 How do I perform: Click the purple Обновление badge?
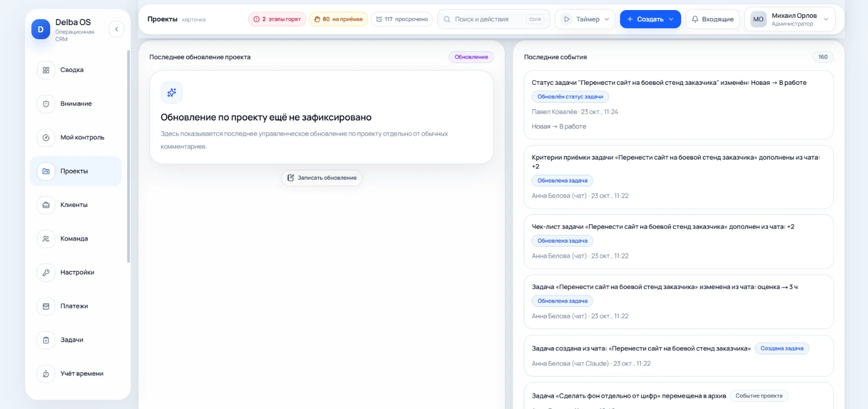471,57
